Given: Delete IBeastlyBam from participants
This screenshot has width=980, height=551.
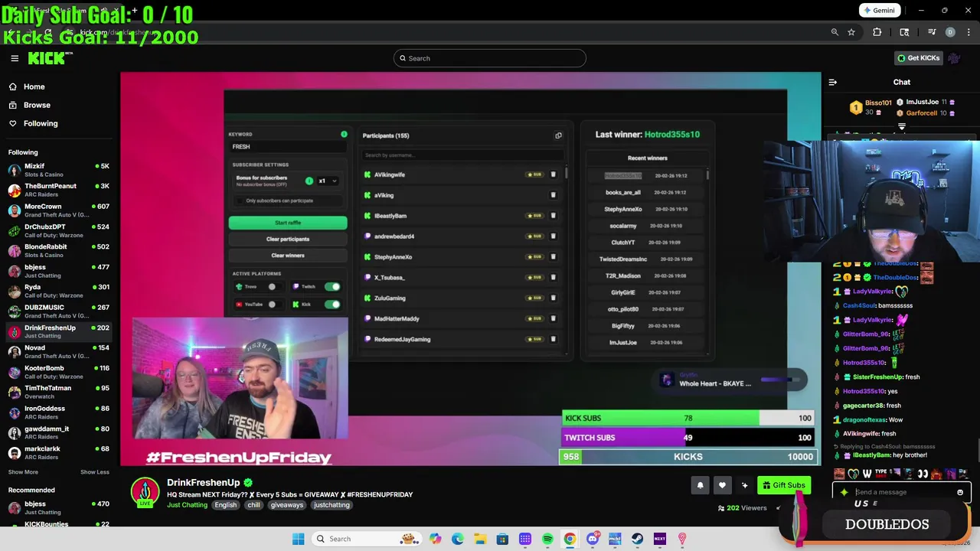Looking at the screenshot, I should (x=554, y=216).
